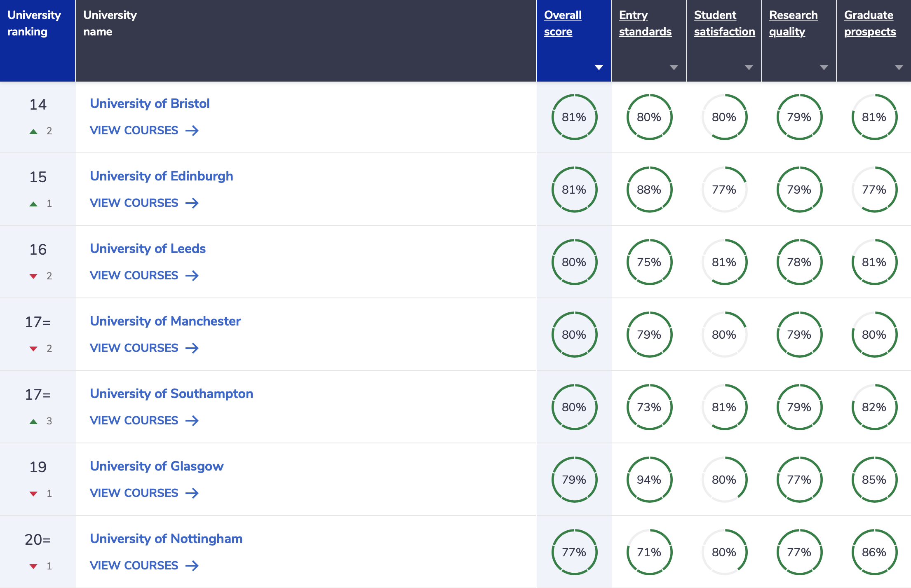Click the sort arrow under Entry standards
911x588 pixels.
click(674, 68)
